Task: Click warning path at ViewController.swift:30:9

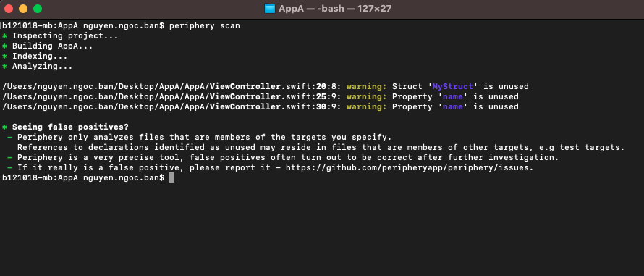Action: point(171,107)
